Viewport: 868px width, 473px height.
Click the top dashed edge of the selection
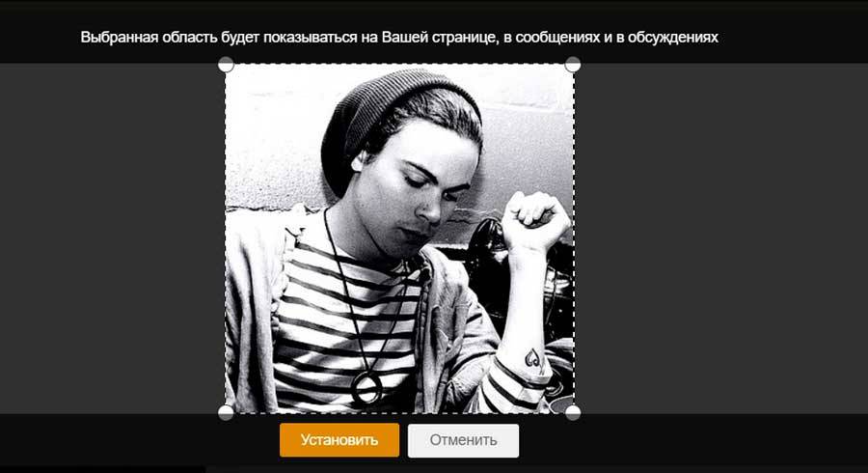(x=399, y=65)
